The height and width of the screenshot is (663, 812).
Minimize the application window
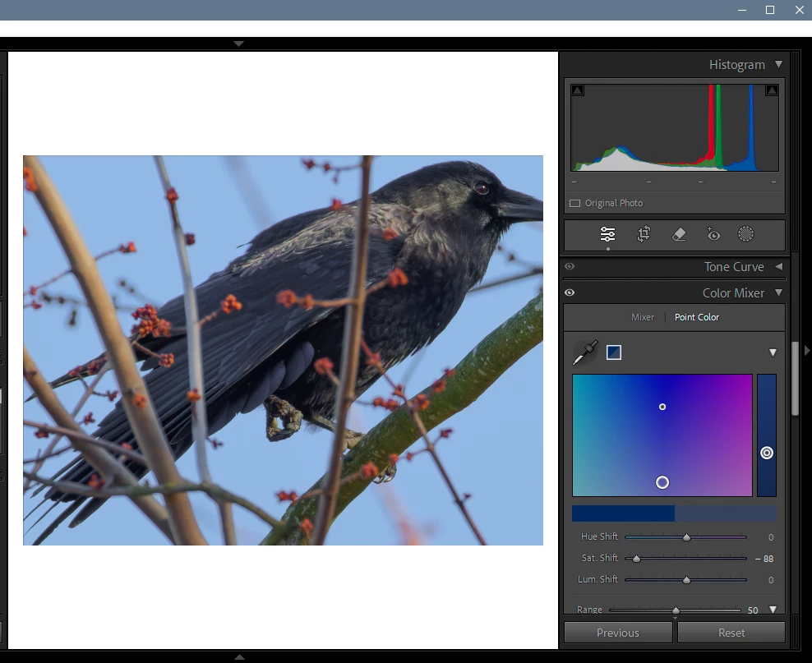(742, 10)
